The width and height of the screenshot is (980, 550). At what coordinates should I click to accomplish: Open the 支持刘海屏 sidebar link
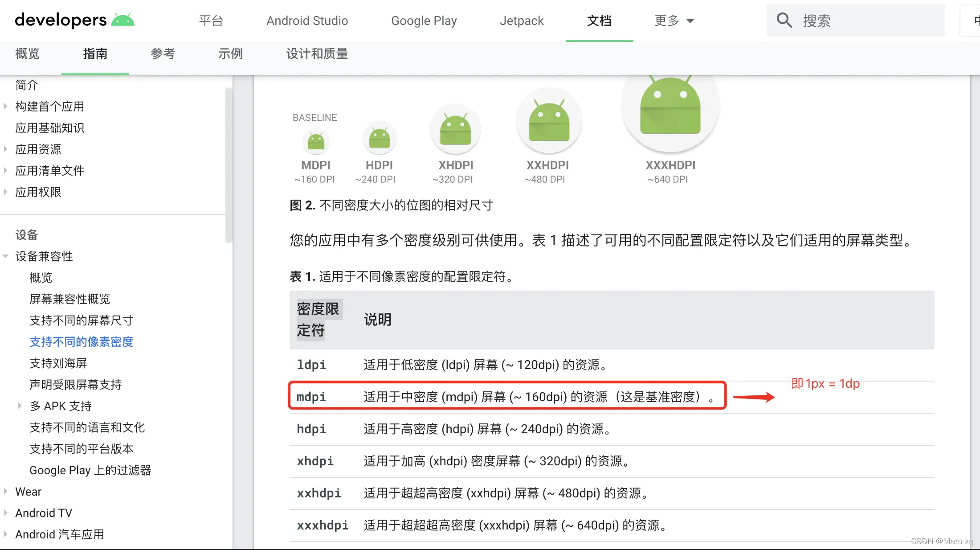click(x=58, y=363)
